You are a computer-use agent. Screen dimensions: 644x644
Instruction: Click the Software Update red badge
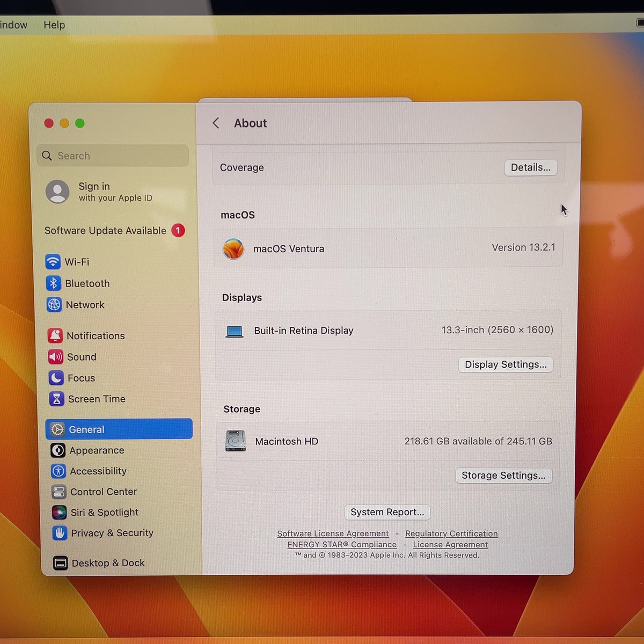(178, 230)
